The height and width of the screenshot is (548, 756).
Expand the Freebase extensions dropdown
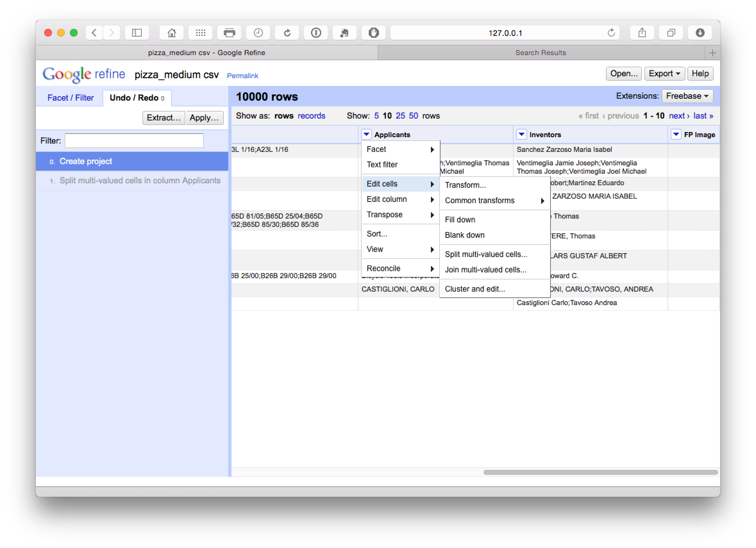(687, 96)
